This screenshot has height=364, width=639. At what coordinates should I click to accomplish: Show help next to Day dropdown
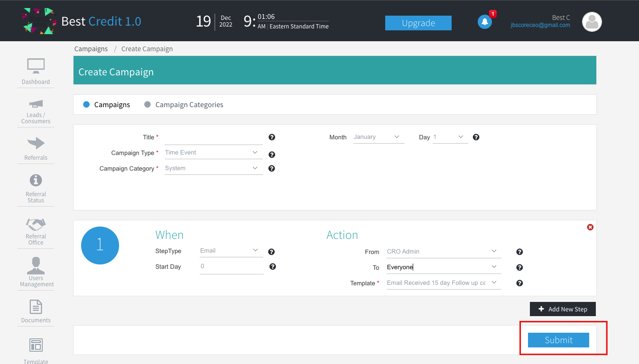coord(476,137)
